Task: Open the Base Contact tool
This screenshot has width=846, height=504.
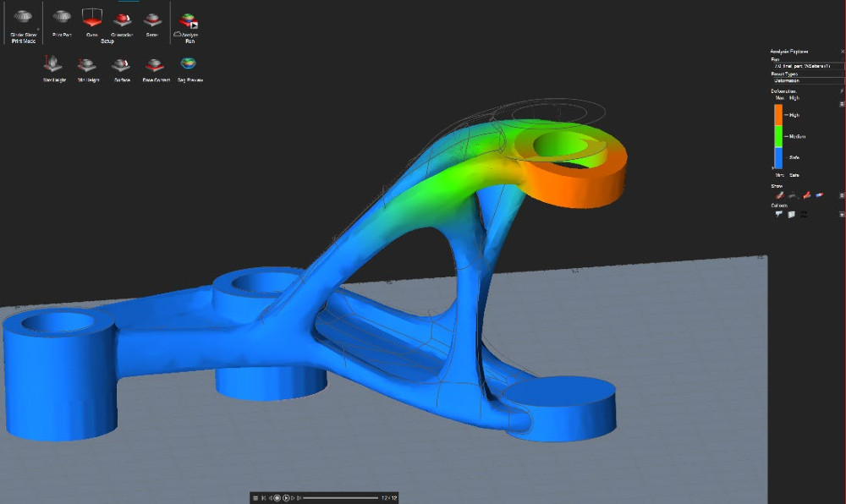Action: [x=155, y=64]
